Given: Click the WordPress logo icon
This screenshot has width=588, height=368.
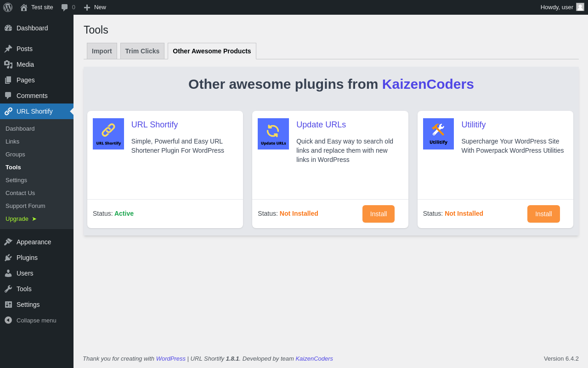Looking at the screenshot, I should tap(8, 7).
